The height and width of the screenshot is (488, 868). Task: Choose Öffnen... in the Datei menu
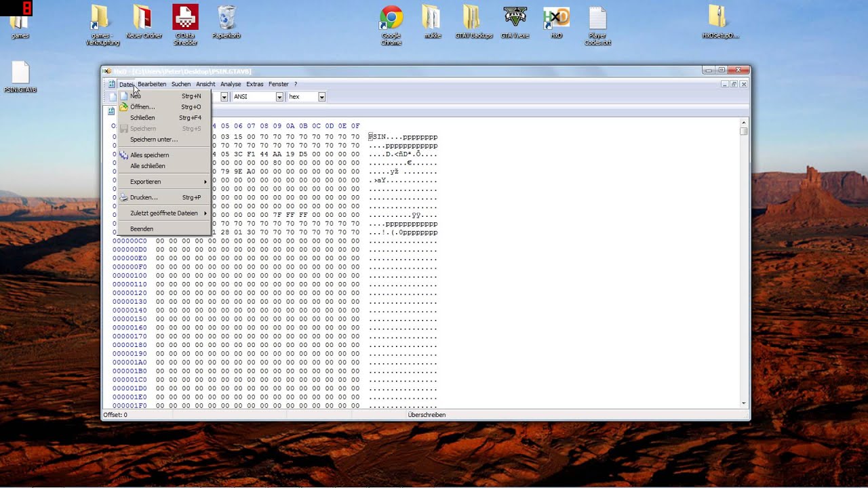(163, 106)
